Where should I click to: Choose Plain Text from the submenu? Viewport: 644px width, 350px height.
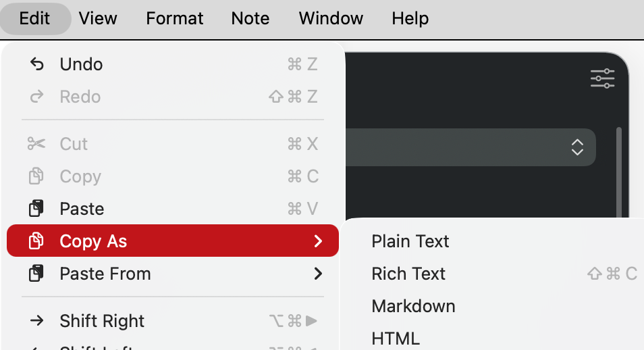410,241
